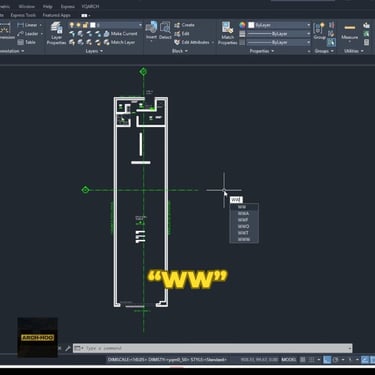Switch to the Express Tools ribbon tab
Screen dimensions: 375x375
coord(23,15)
